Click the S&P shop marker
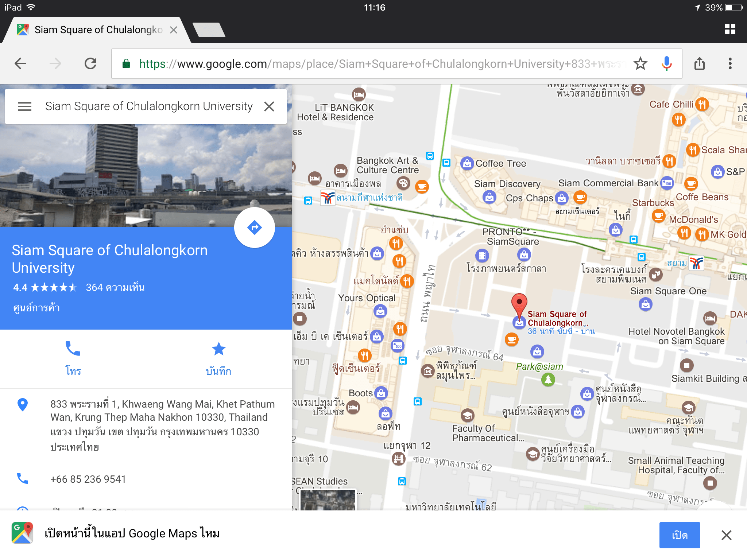The height and width of the screenshot is (560, 747). pyautogui.click(x=717, y=172)
